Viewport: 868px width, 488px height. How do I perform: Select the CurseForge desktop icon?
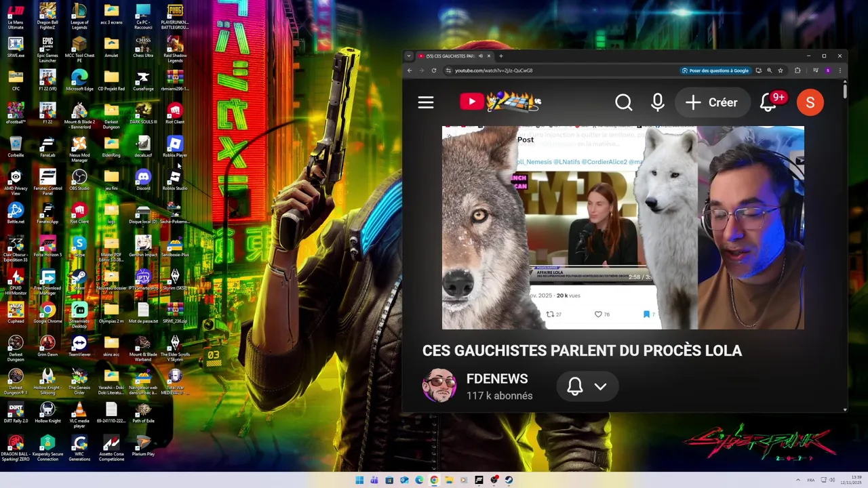coord(143,81)
